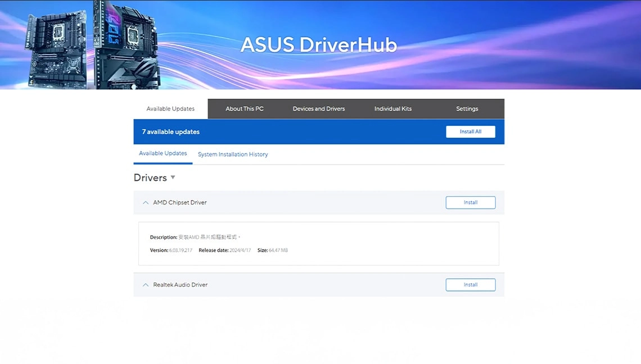Collapse the Drivers section arrow

tap(173, 178)
